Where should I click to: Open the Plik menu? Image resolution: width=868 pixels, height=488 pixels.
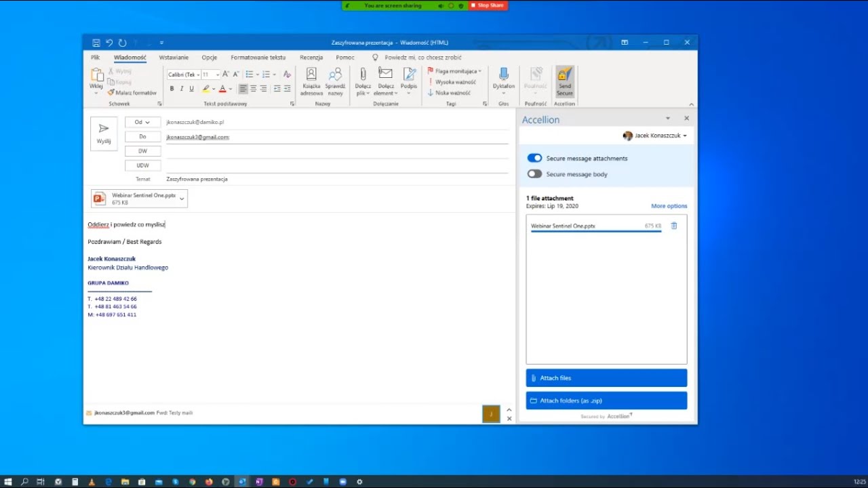(x=96, y=58)
